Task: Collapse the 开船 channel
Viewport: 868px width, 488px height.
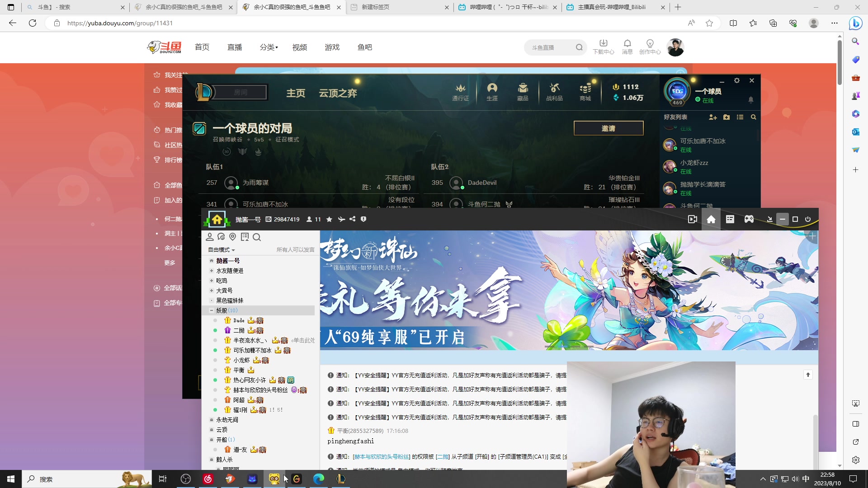Action: tap(211, 440)
